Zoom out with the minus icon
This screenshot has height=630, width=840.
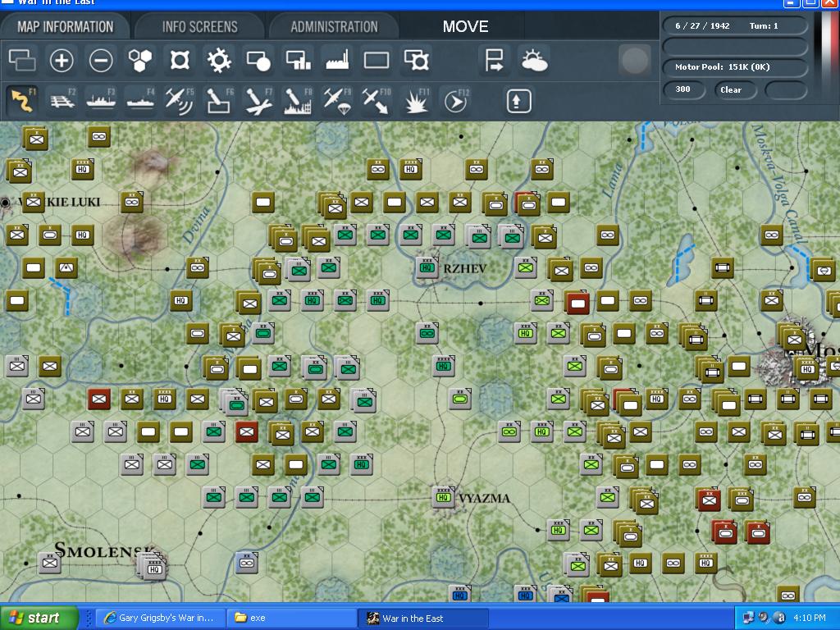101,60
